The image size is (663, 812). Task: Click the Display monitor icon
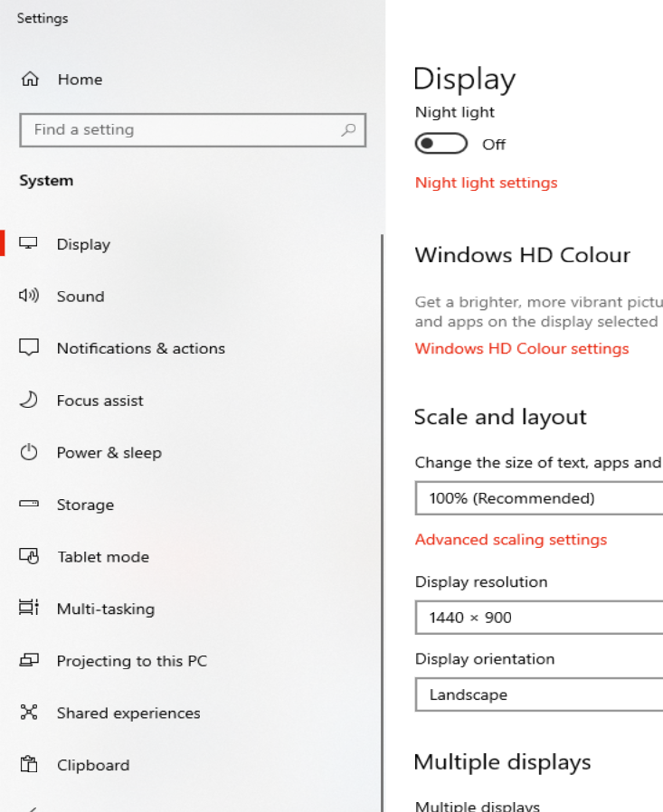pos(28,243)
